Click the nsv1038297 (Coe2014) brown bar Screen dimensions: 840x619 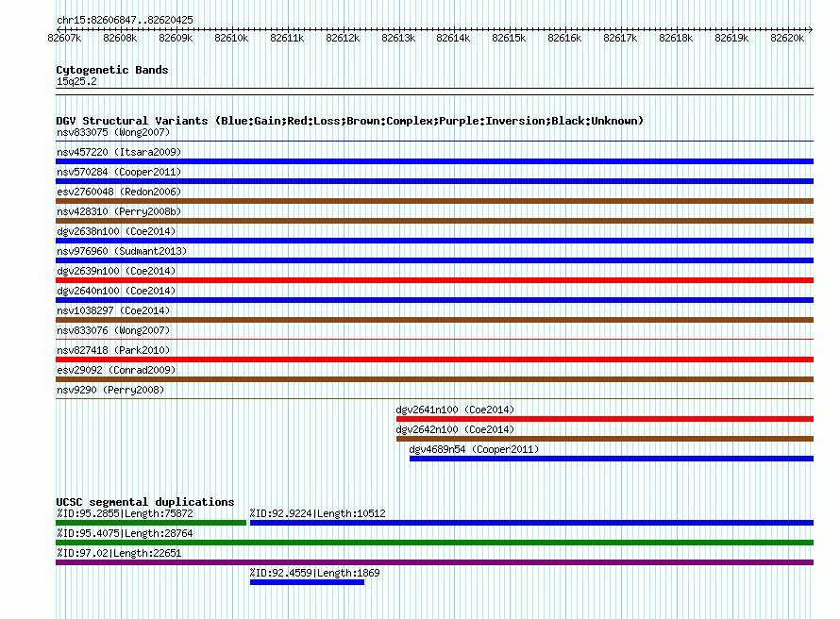[434, 320]
